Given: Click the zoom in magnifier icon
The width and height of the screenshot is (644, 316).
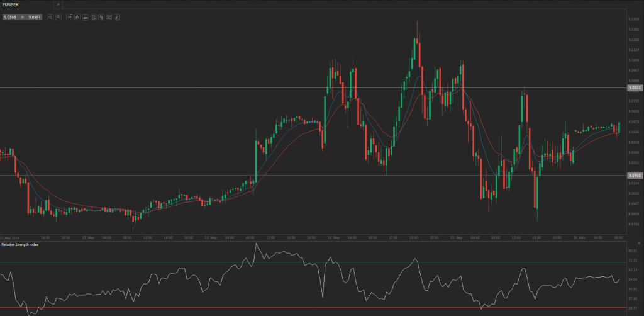Looking at the screenshot, I should point(58,17).
